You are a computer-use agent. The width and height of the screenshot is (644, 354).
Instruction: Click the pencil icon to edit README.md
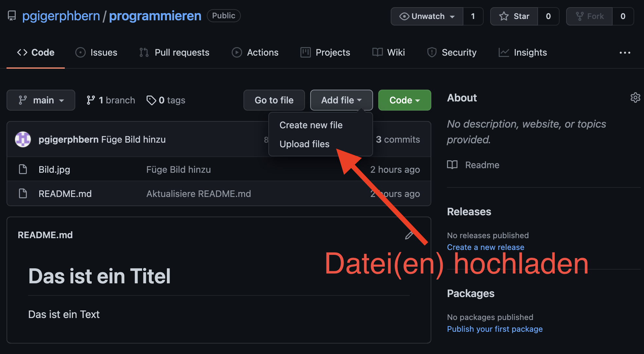pyautogui.click(x=409, y=235)
